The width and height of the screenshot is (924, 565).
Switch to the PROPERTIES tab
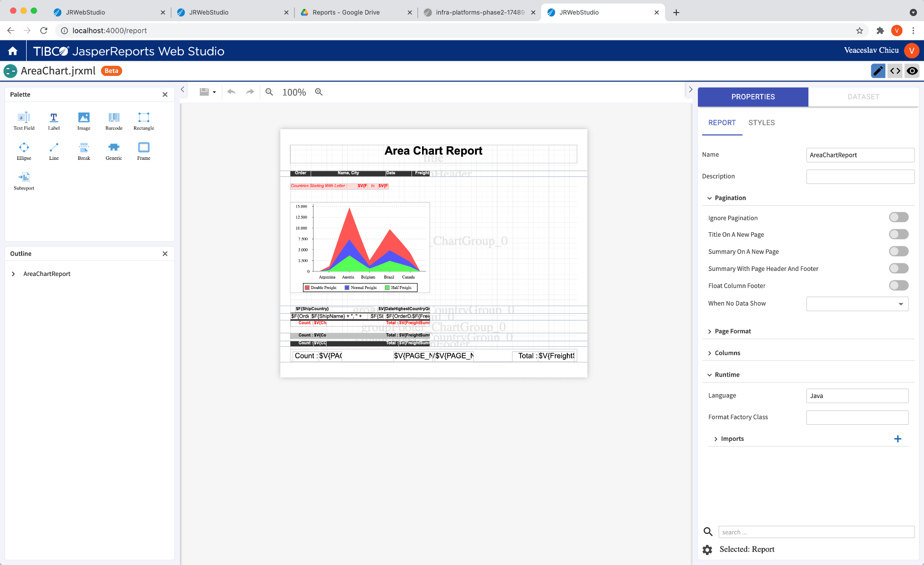coord(753,97)
